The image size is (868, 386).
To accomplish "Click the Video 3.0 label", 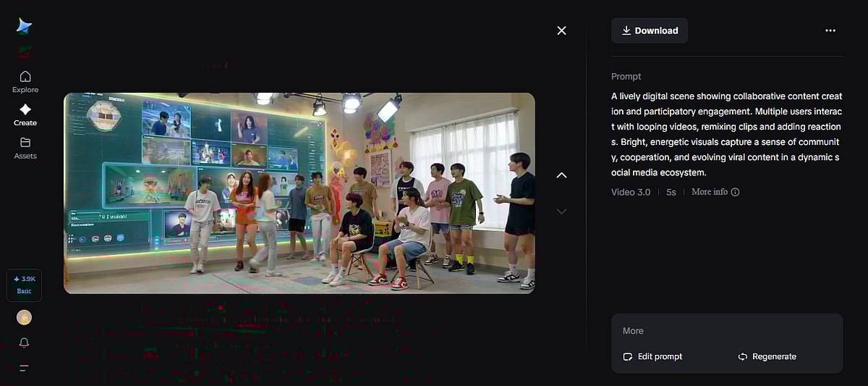I will point(631,192).
